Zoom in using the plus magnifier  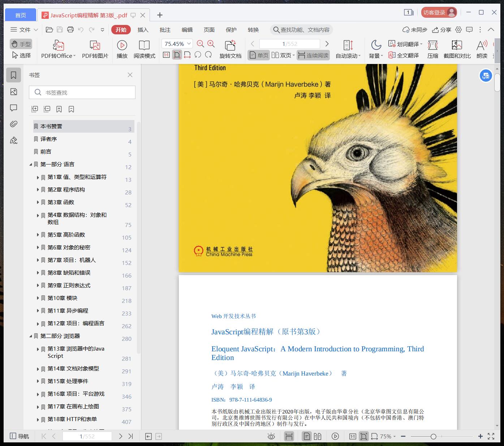click(x=211, y=44)
